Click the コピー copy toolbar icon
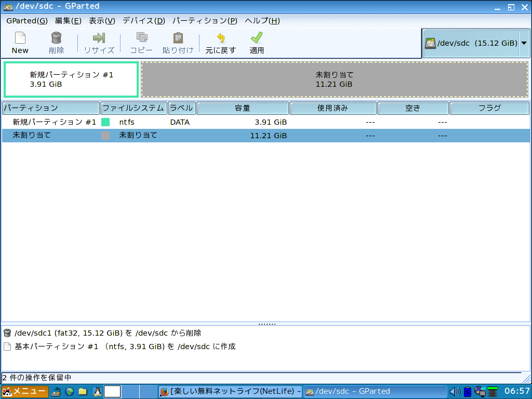The width and height of the screenshot is (532, 399). (141, 37)
